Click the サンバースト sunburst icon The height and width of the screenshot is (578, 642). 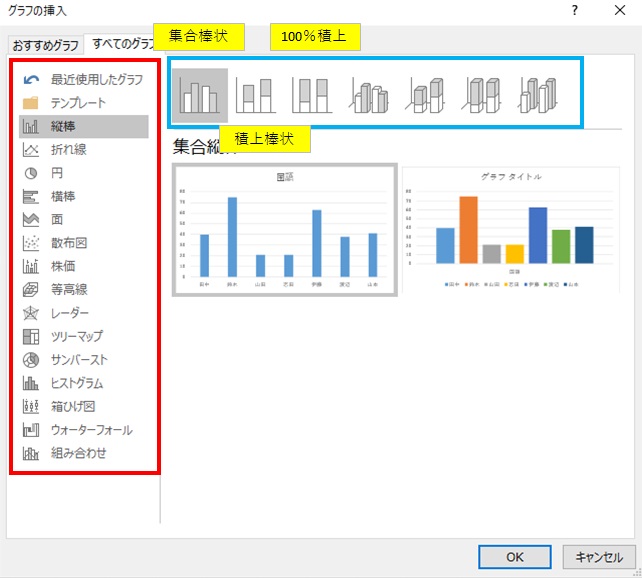click(x=31, y=360)
